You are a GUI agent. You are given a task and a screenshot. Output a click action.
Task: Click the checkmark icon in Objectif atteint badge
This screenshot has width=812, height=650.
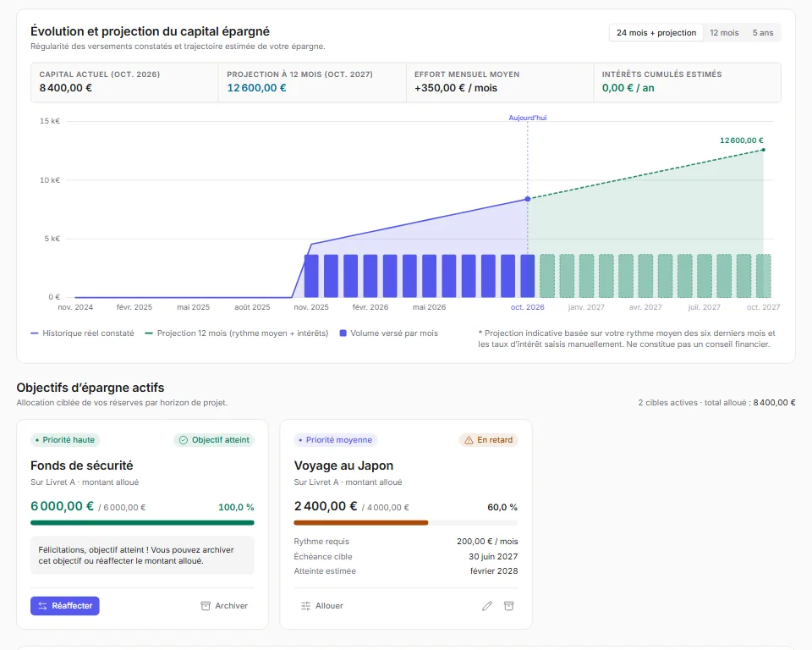pyautogui.click(x=184, y=440)
